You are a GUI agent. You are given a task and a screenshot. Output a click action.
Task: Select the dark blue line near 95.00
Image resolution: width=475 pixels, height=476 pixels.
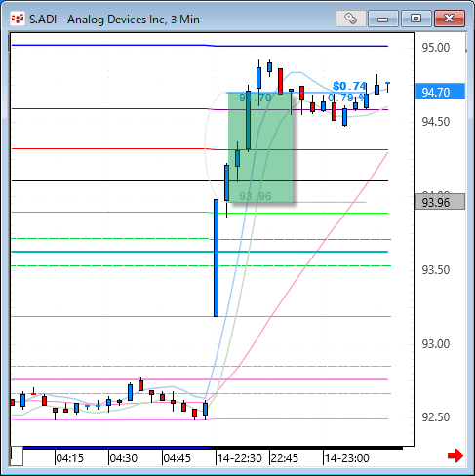point(200,46)
